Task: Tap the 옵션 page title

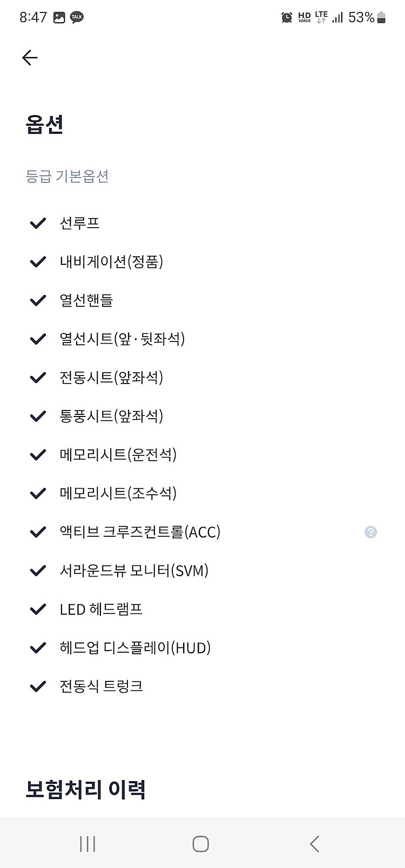Action: click(45, 125)
